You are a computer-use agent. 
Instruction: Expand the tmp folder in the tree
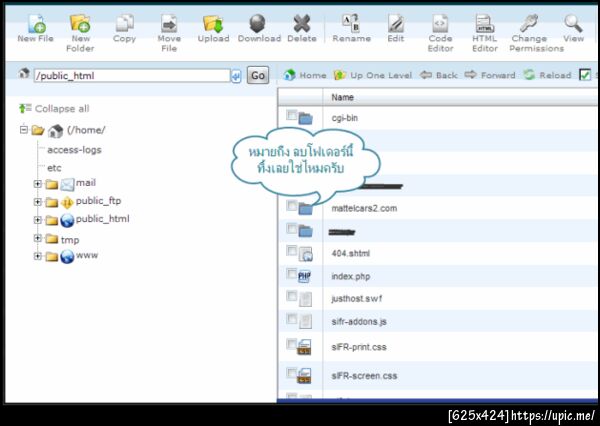pyautogui.click(x=38, y=238)
